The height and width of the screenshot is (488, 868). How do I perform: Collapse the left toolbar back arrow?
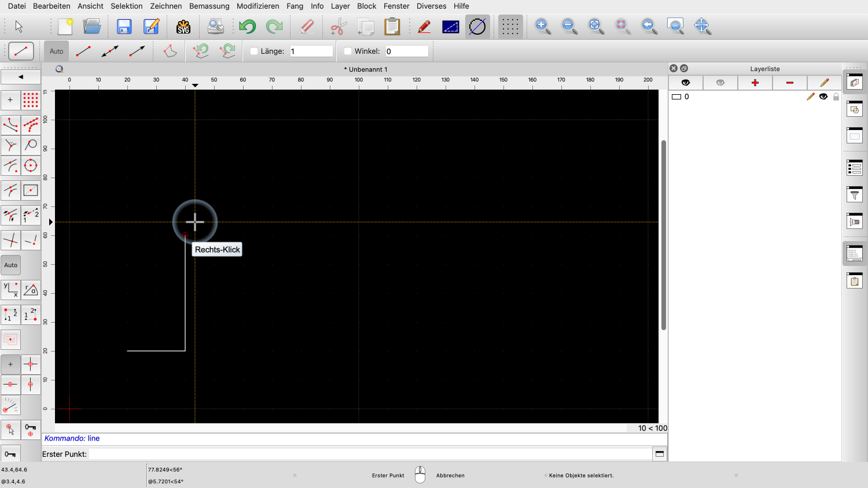pos(21,76)
